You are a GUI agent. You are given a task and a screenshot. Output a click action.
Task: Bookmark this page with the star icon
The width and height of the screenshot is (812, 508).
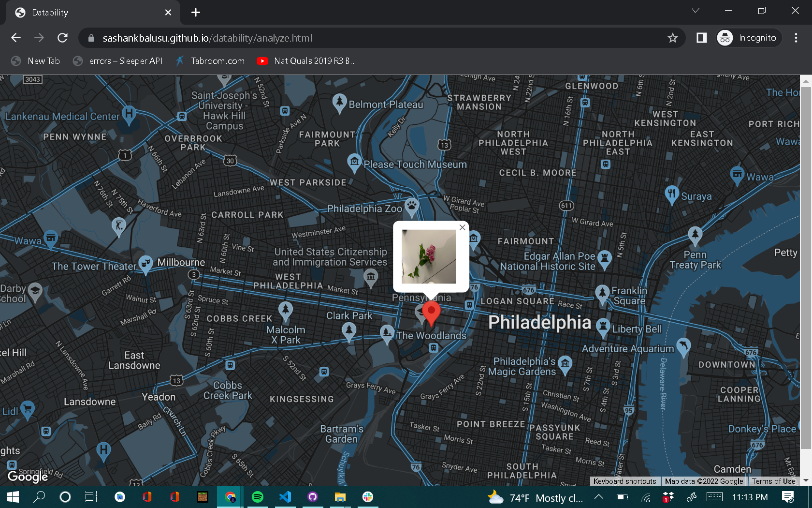[672, 38]
